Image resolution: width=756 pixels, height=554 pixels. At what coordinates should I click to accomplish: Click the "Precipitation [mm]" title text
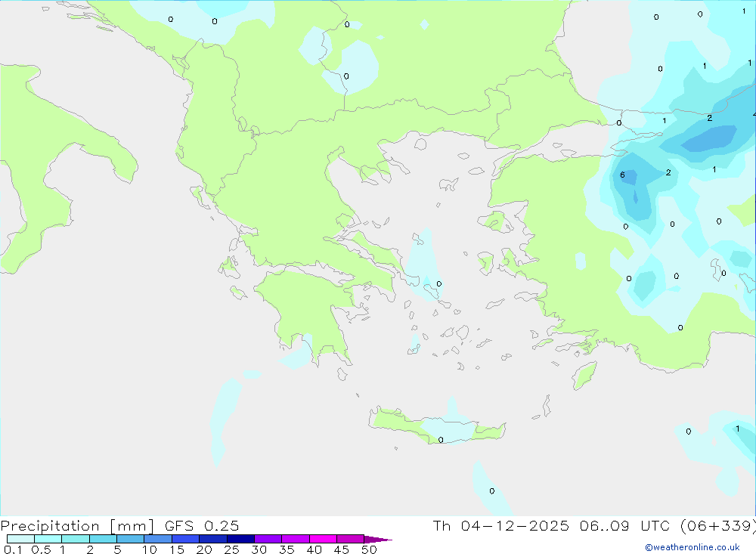pyautogui.click(x=77, y=526)
